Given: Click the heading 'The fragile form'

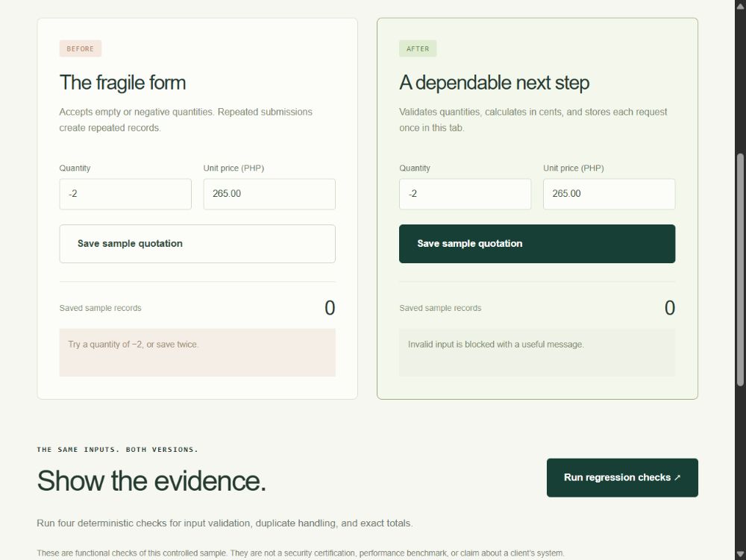Looking at the screenshot, I should pyautogui.click(x=123, y=83).
